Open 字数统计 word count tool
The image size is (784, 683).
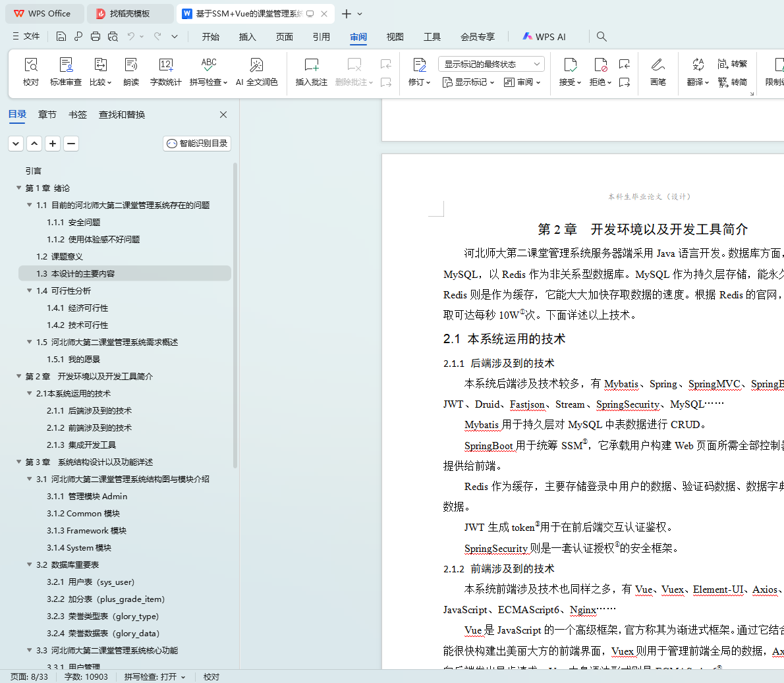click(165, 72)
